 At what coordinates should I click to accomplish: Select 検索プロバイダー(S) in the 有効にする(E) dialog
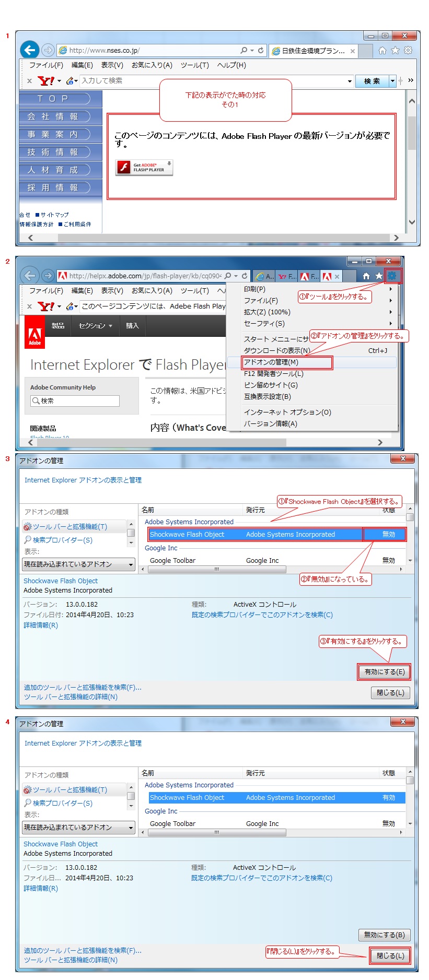point(63,540)
